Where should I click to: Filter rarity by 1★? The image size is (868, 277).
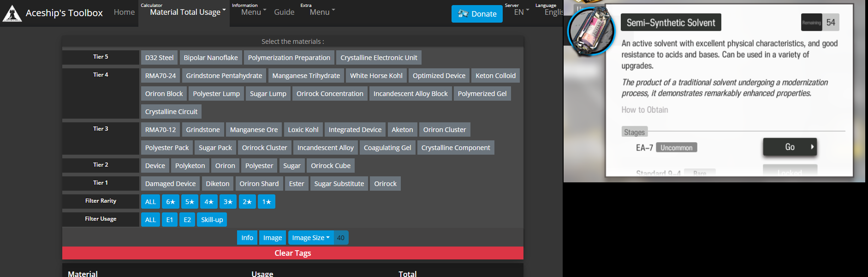click(x=267, y=202)
